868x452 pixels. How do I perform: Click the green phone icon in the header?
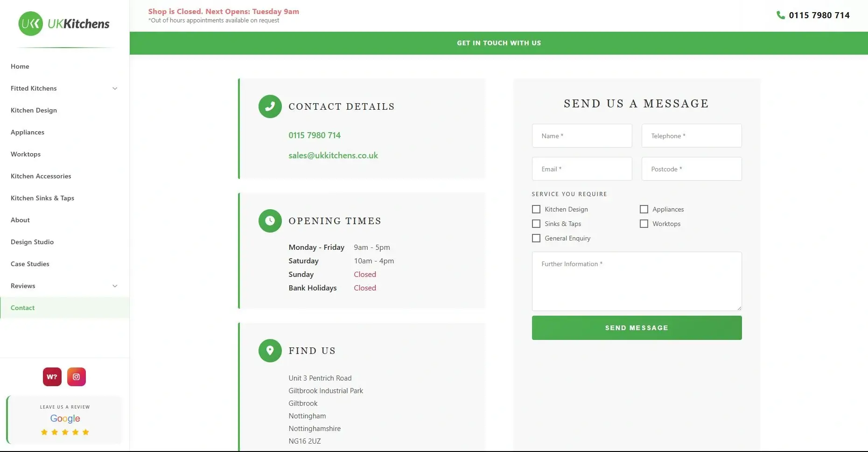coord(780,15)
